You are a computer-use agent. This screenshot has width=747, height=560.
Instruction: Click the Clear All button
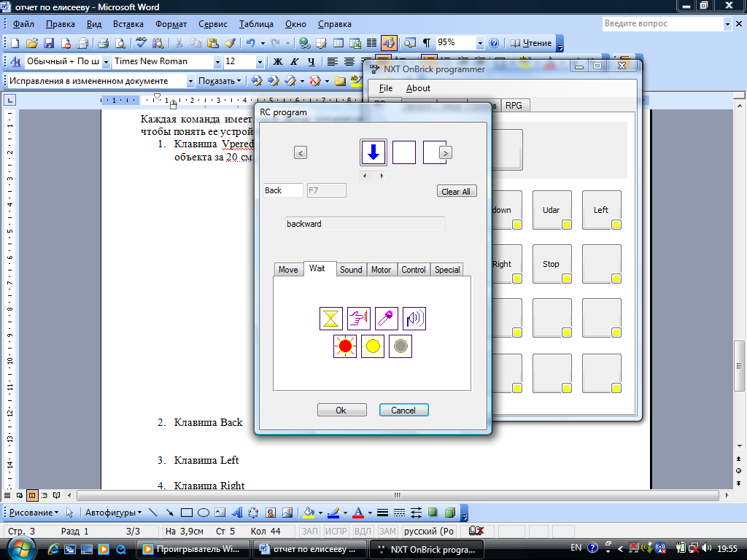457,192
